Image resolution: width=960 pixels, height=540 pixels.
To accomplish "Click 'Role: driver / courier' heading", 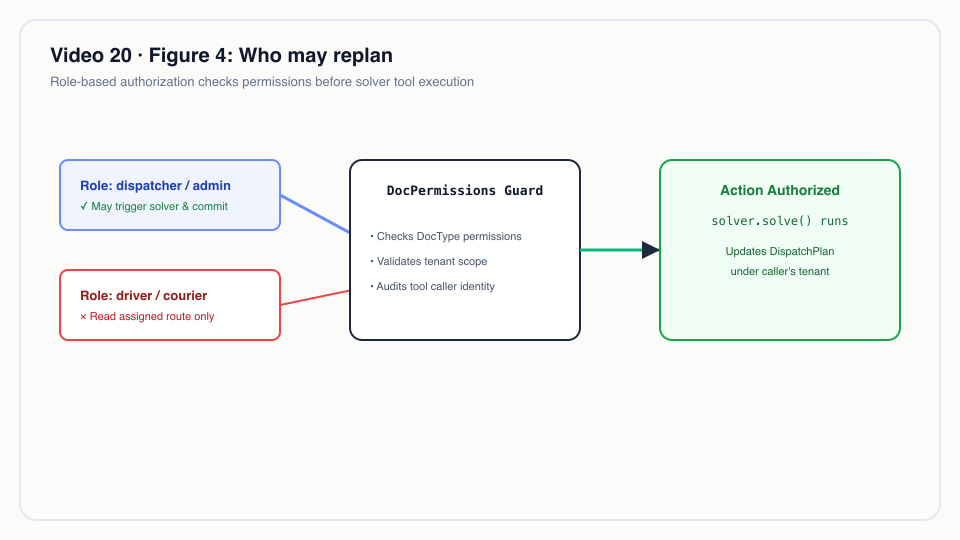I will point(143,296).
